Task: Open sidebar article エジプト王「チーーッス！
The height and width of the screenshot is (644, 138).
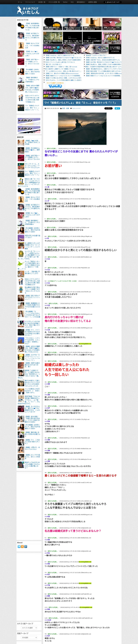Action: point(29,255)
